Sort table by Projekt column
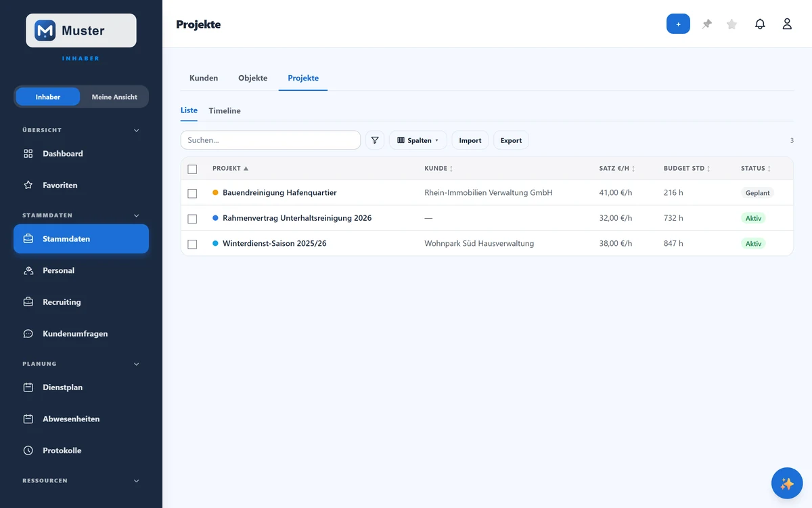 click(230, 169)
